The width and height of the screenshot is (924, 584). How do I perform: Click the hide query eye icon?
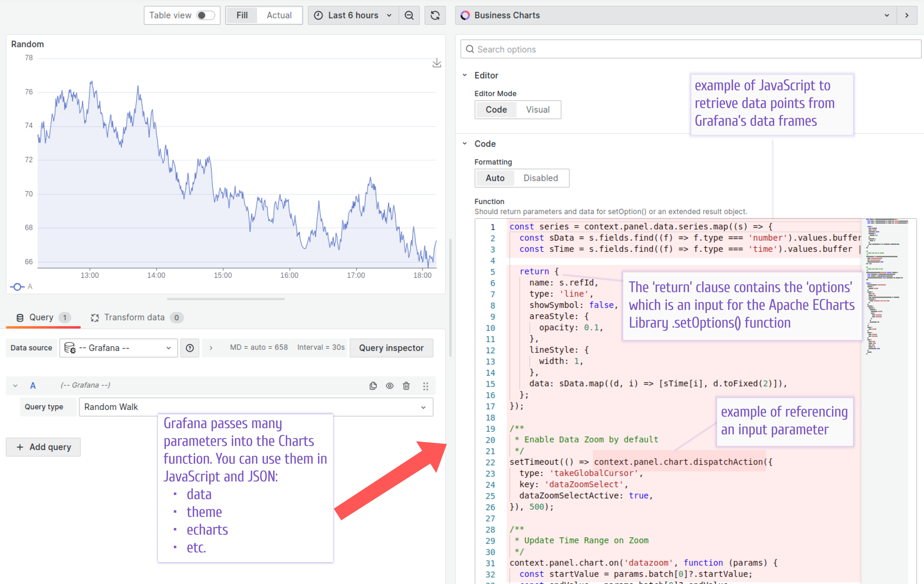click(389, 385)
